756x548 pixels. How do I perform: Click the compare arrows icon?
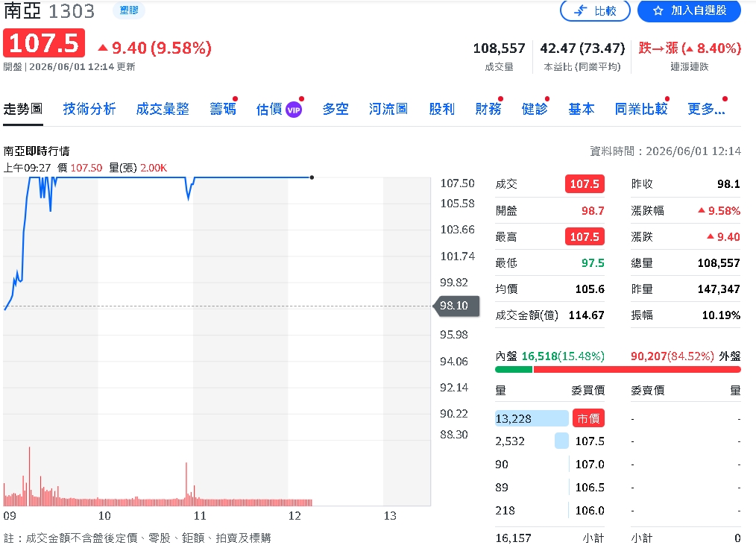(x=581, y=10)
